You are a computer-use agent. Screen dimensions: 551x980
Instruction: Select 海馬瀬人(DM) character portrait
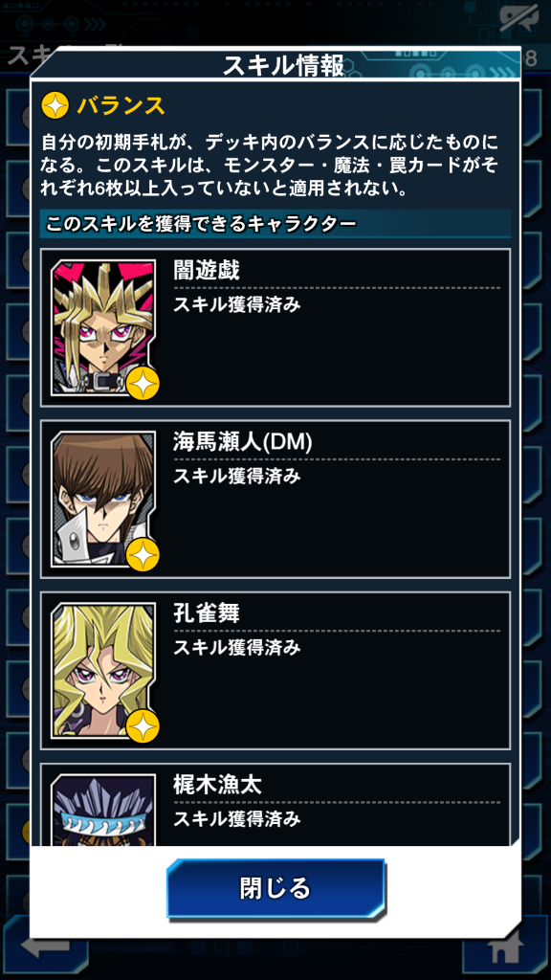(x=103, y=499)
